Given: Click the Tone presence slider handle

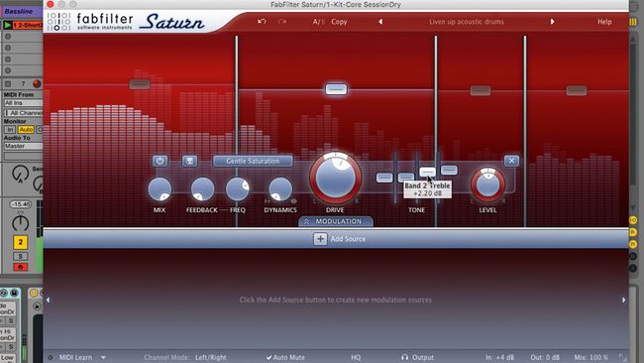Looking at the screenshot, I should [x=449, y=170].
